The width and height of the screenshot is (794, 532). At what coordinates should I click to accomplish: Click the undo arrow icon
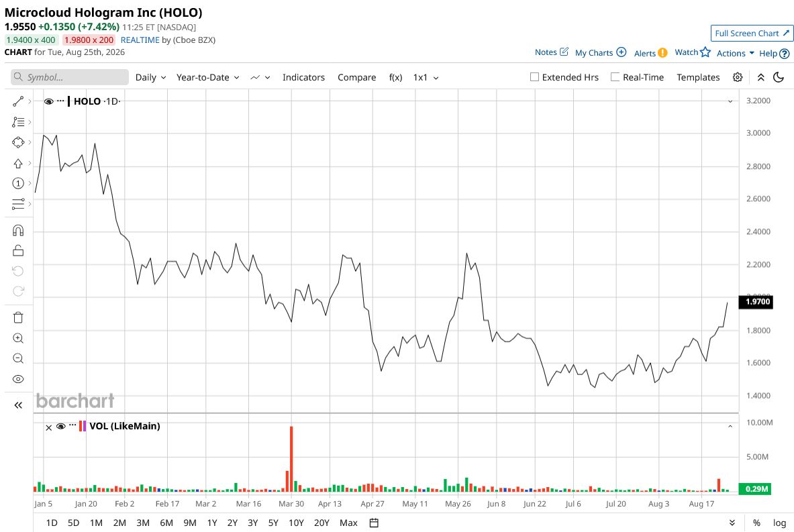click(18, 271)
